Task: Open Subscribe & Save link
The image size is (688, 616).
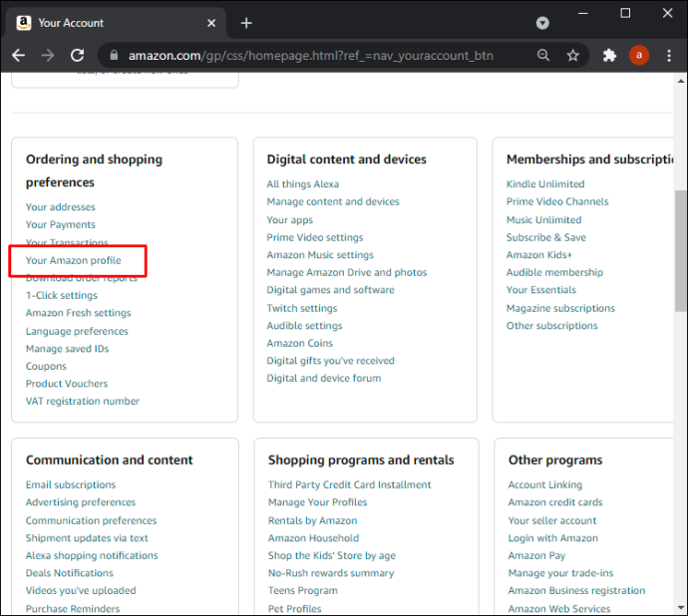Action: click(545, 238)
